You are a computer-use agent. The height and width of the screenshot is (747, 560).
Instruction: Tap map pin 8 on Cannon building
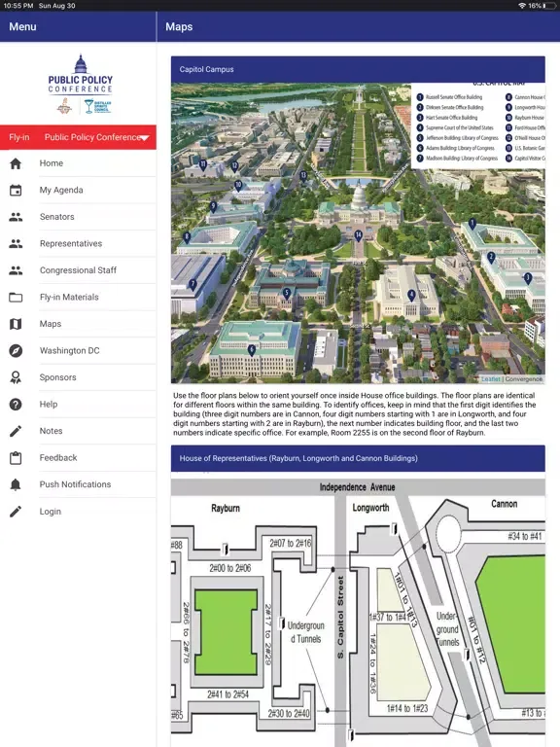point(187,236)
